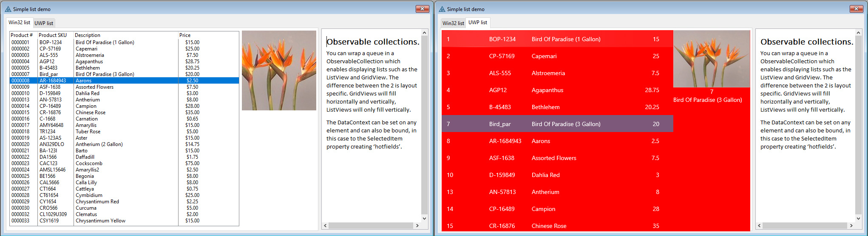Close the left Simple list demo window
Viewport: 868px width, 236px height.
[x=422, y=9]
